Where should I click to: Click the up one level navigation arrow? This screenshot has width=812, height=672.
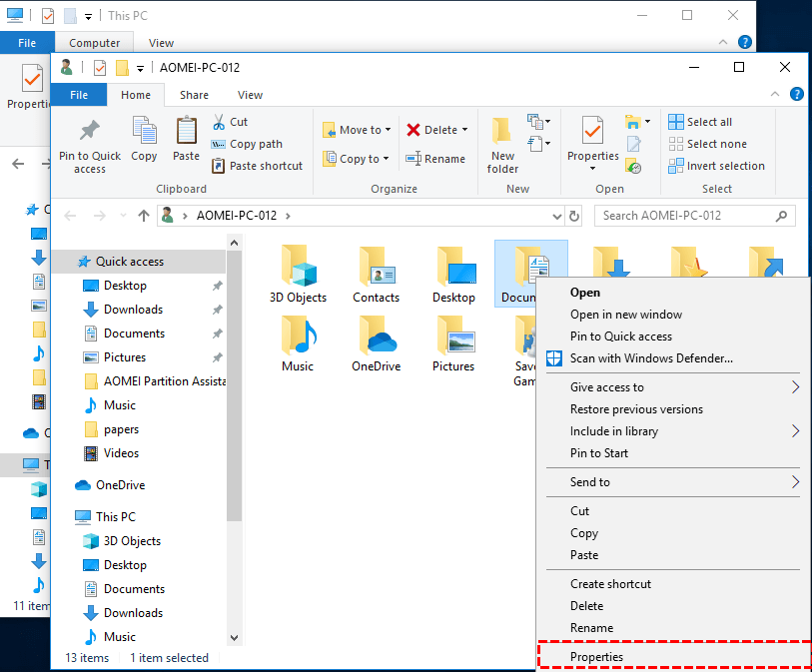143,215
